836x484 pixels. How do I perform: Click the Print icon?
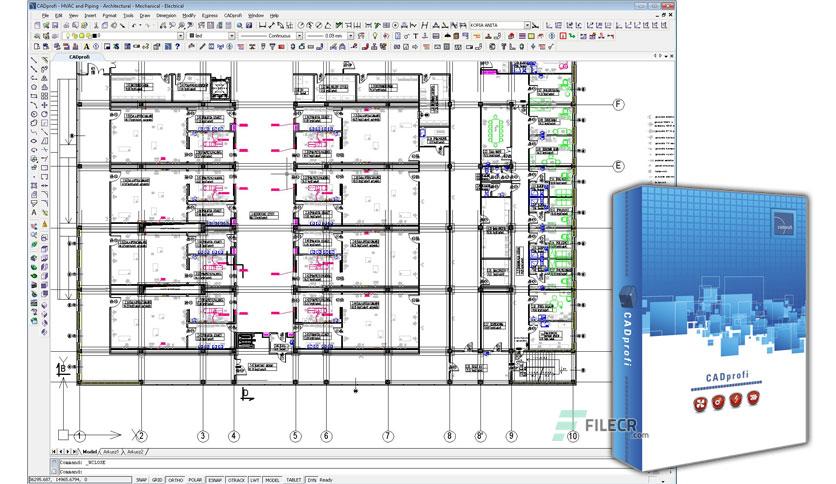point(66,25)
